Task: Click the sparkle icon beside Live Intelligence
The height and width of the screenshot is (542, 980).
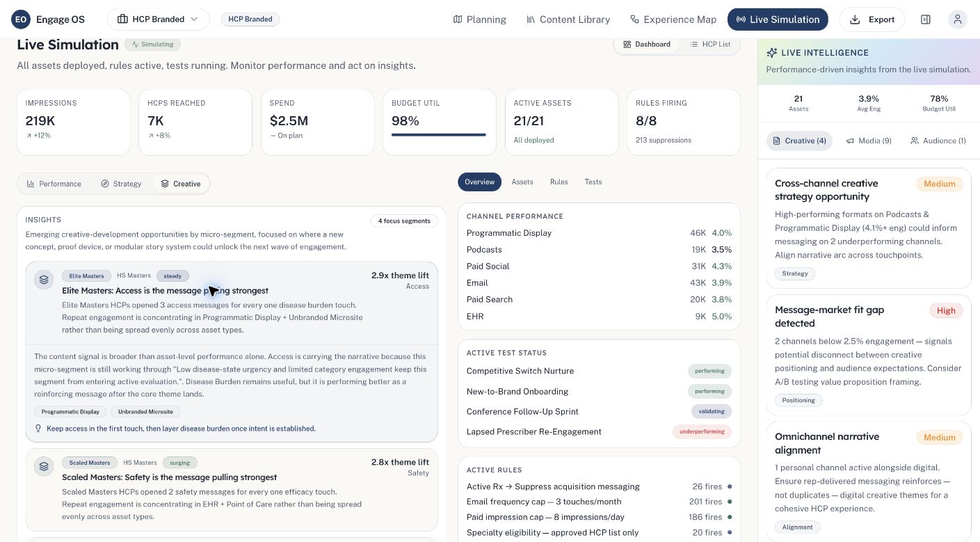Action: tap(771, 53)
